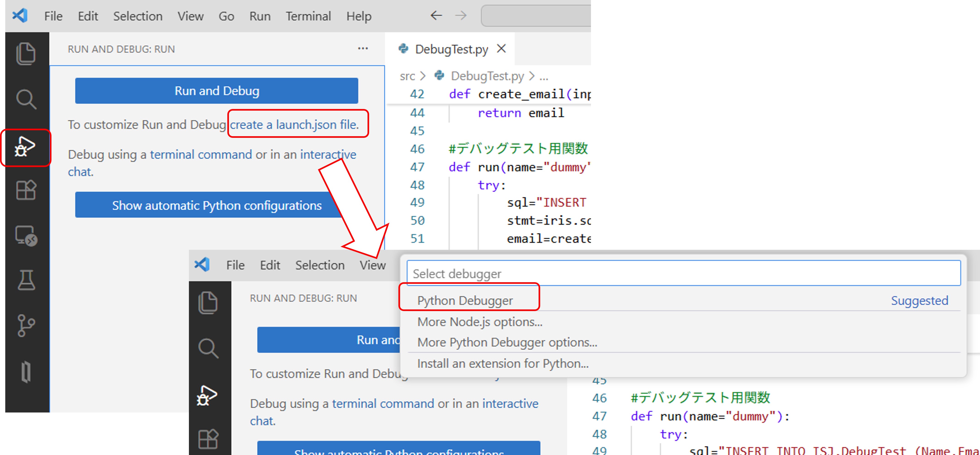Screen dimensions: 980x455
Task: Click the Run and Debug button
Action: (216, 91)
